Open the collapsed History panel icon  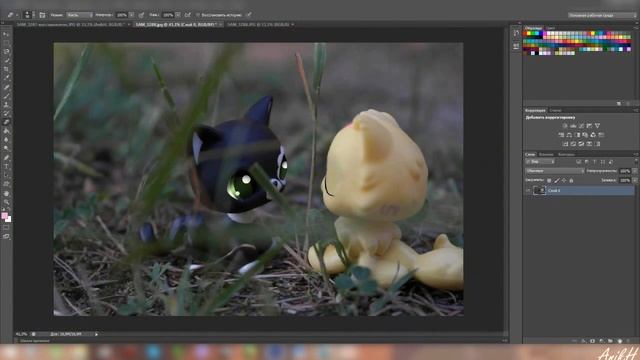516,33
